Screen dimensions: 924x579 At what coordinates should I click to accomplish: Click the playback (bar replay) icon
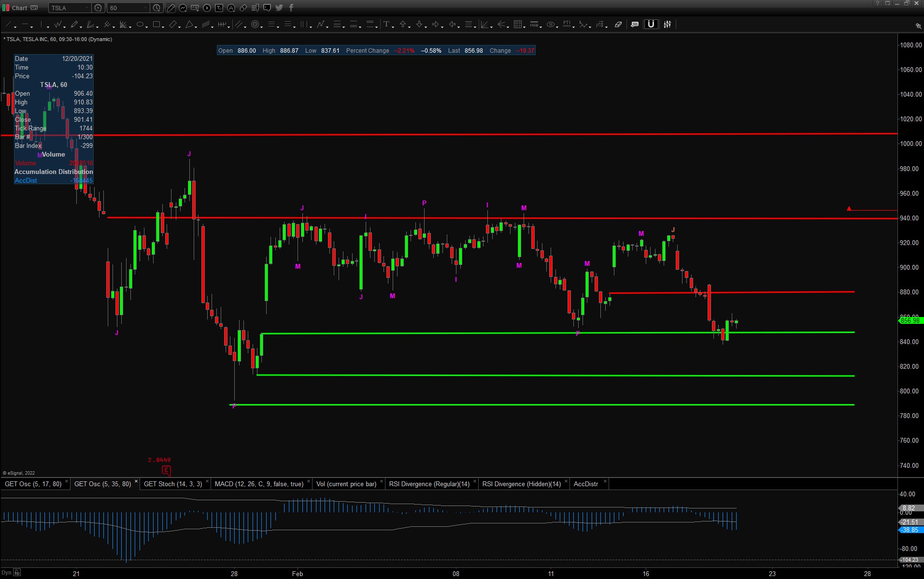(207, 8)
